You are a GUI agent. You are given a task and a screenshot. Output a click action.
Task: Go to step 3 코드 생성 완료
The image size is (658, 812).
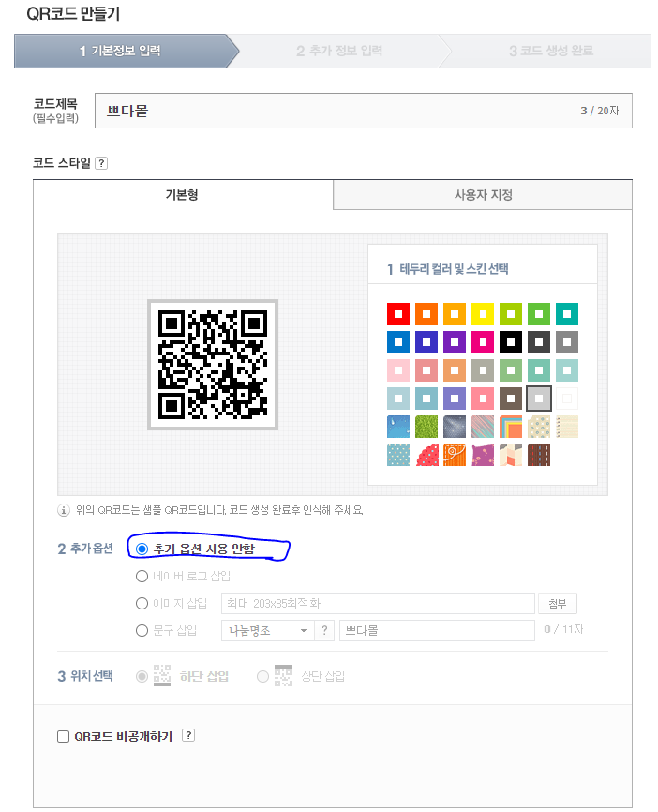click(x=551, y=51)
